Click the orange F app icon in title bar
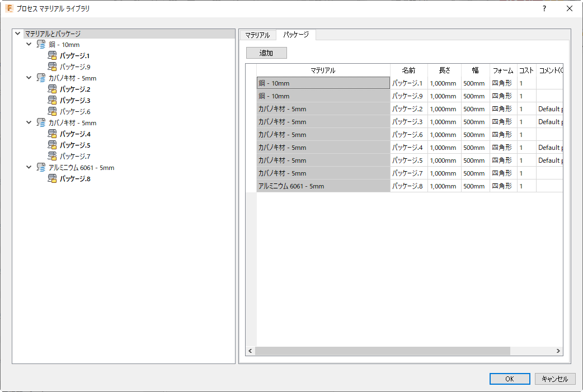583x392 pixels. (10, 8)
